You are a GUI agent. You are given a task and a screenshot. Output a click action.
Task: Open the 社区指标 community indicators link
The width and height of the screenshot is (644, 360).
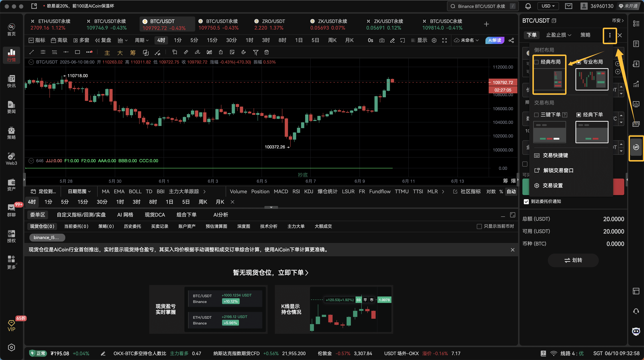pyautogui.click(x=467, y=192)
